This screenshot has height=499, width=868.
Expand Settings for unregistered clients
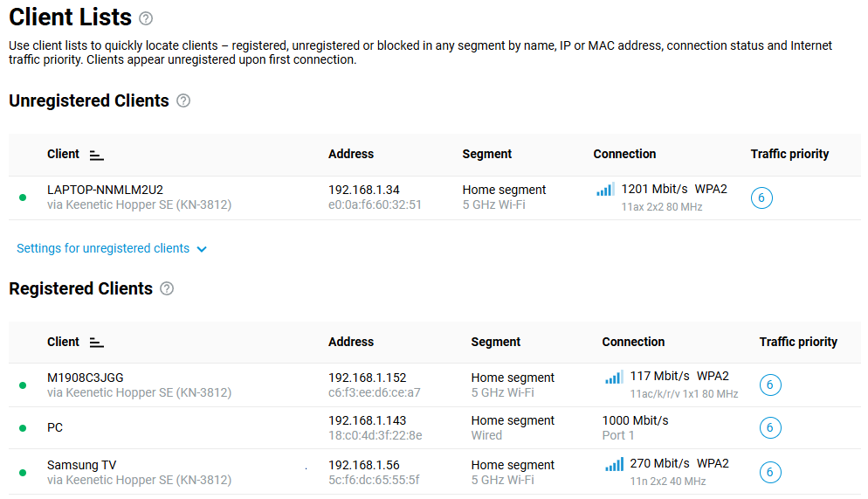click(103, 248)
